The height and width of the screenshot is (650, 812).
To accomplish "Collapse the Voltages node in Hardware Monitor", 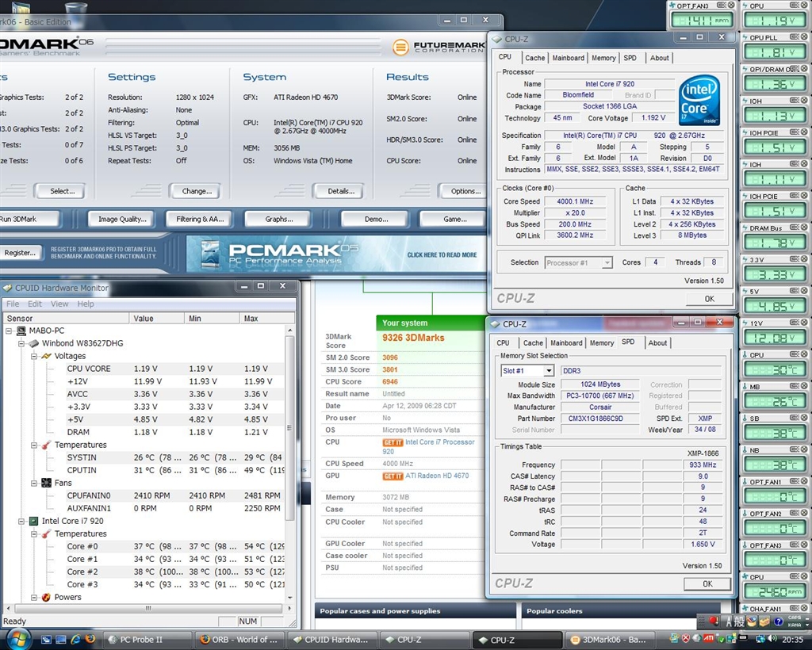I will click(x=36, y=356).
